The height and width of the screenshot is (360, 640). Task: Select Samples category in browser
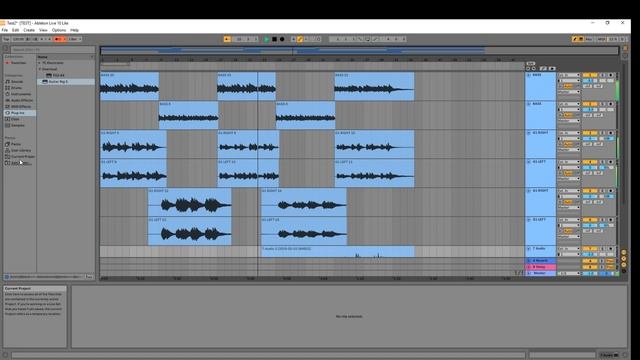18,125
